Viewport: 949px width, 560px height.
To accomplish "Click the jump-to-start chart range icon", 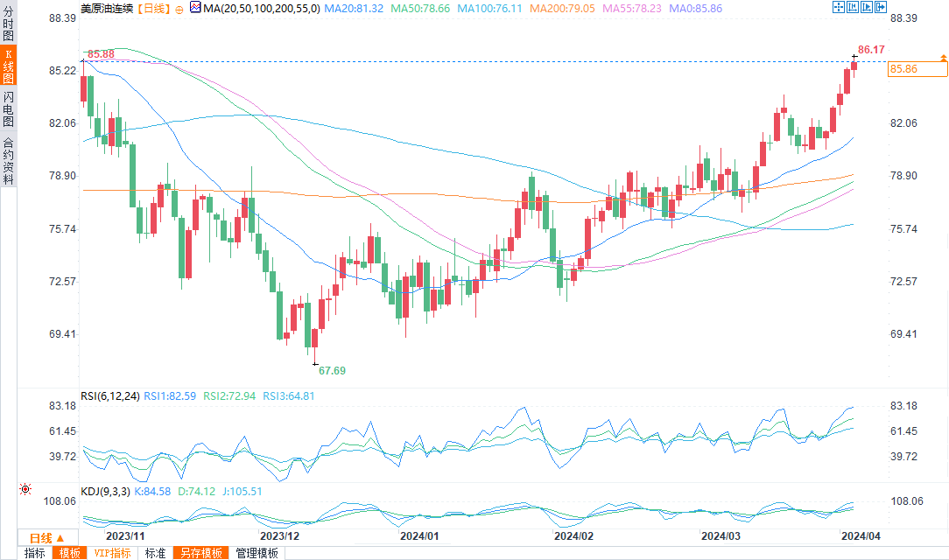I will (851, 7).
